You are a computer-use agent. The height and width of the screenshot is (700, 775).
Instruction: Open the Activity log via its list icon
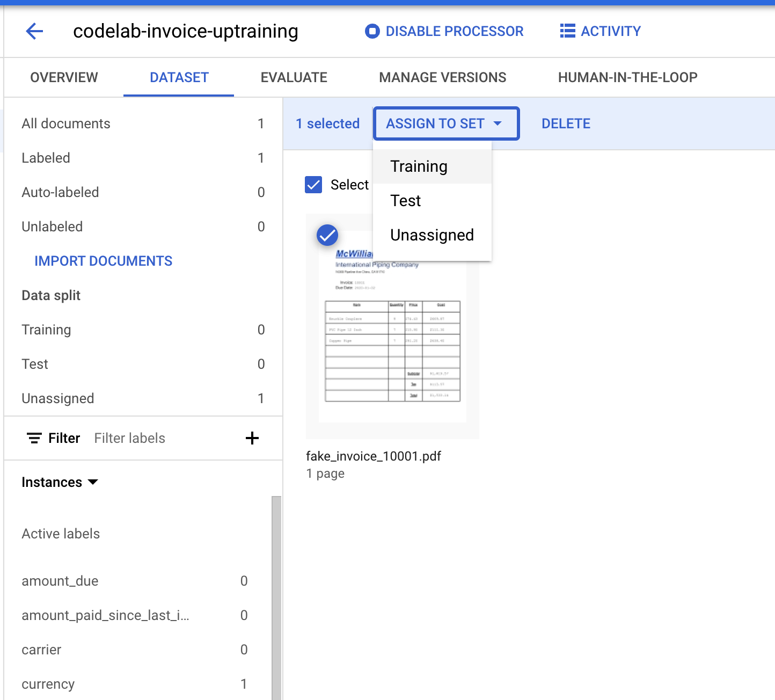click(x=567, y=31)
